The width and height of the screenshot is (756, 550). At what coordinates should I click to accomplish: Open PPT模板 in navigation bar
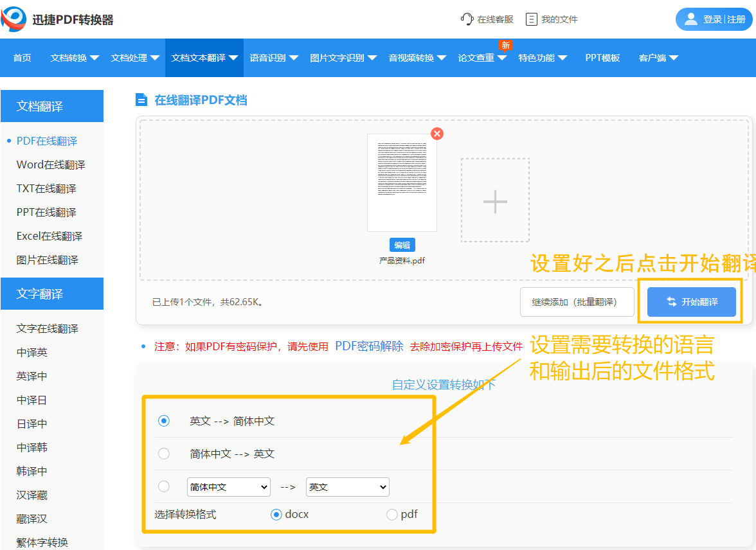pyautogui.click(x=602, y=58)
